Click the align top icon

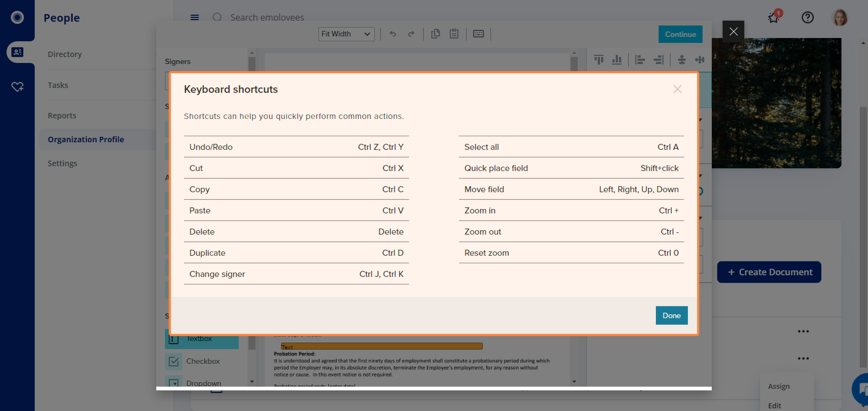coord(599,60)
